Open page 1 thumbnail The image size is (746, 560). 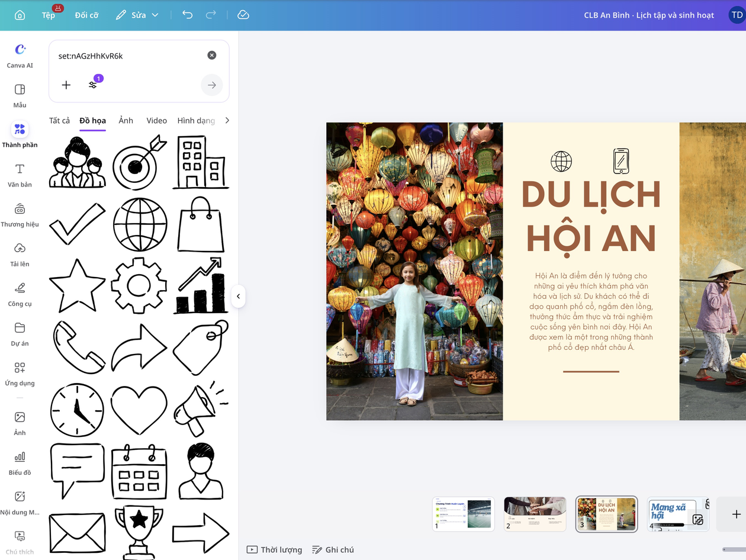tap(463, 514)
